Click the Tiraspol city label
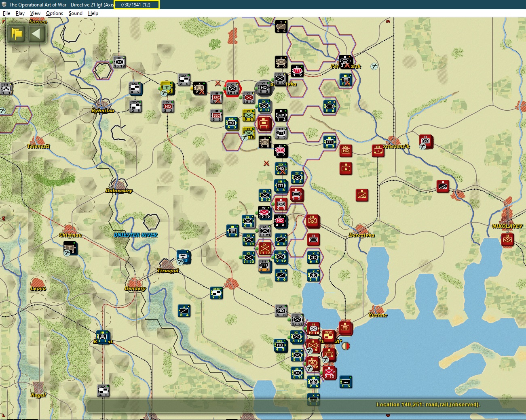This screenshot has width=526, height=420. point(168,271)
